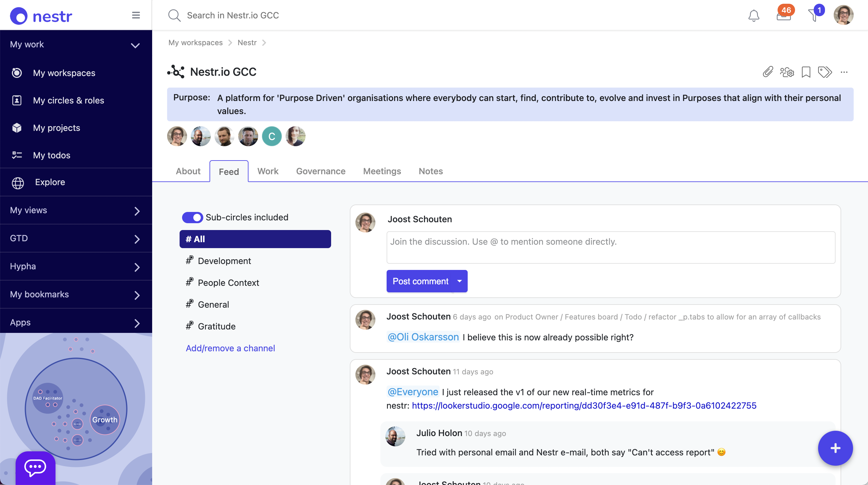Click the discussion comment input field
Image resolution: width=868 pixels, height=485 pixels.
[x=610, y=247]
